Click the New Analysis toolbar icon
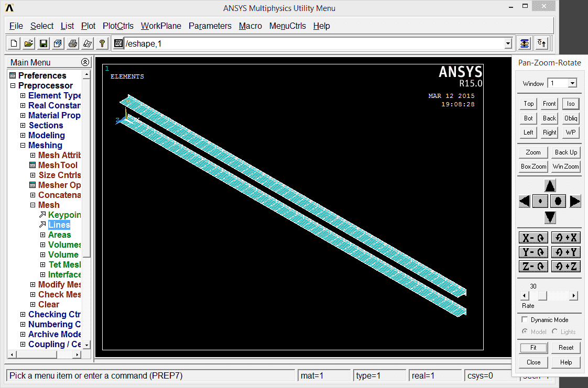 (14, 43)
